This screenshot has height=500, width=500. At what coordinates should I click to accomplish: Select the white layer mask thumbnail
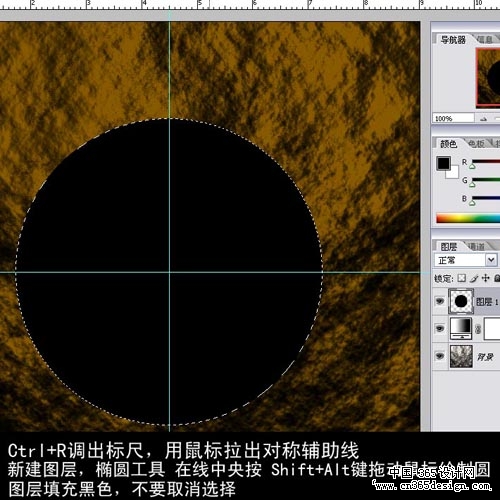[492, 328]
